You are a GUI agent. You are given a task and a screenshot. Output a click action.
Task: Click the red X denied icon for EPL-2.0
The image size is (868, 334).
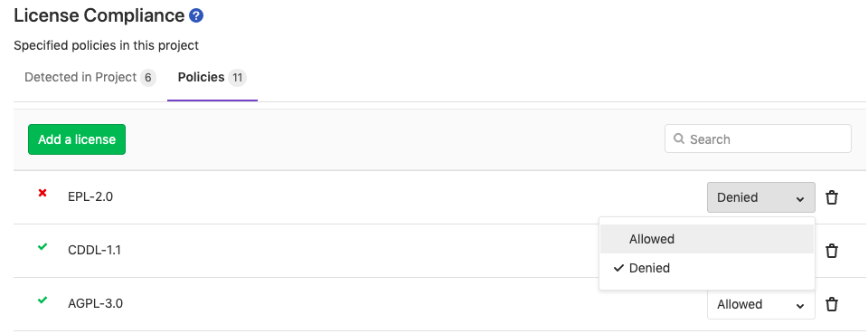[x=42, y=194]
